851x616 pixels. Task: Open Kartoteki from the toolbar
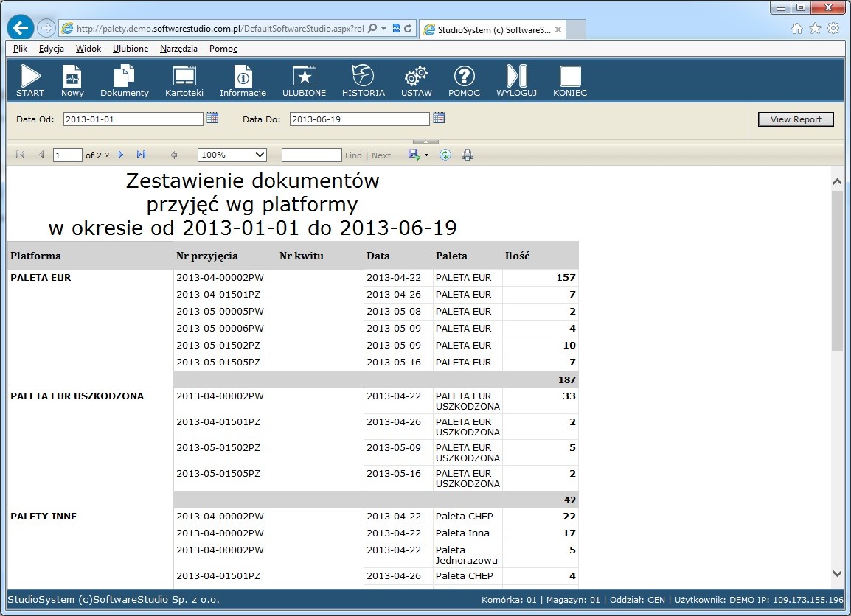pos(184,76)
